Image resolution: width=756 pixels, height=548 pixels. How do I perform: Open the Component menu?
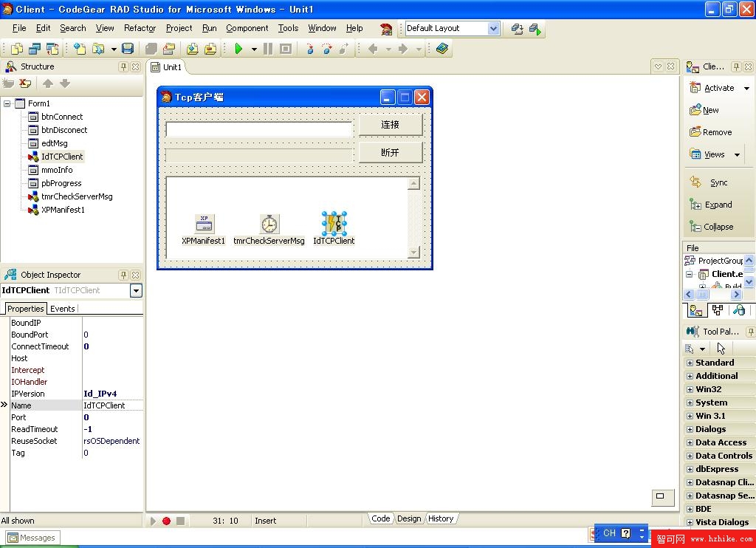click(x=247, y=28)
